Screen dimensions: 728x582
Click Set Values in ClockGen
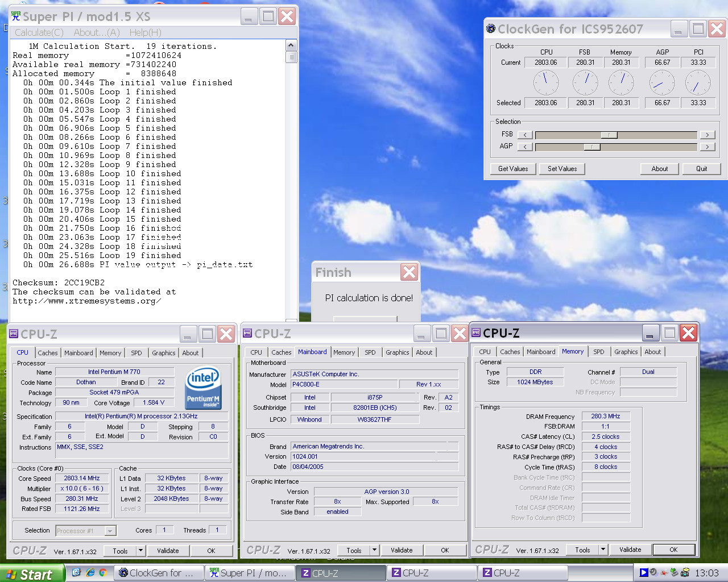pyautogui.click(x=562, y=169)
